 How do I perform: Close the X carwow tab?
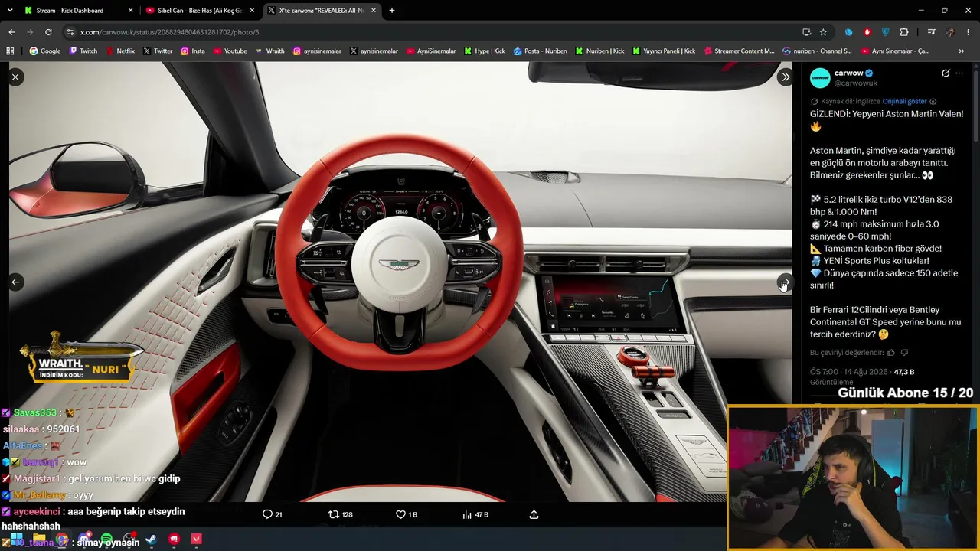(373, 11)
